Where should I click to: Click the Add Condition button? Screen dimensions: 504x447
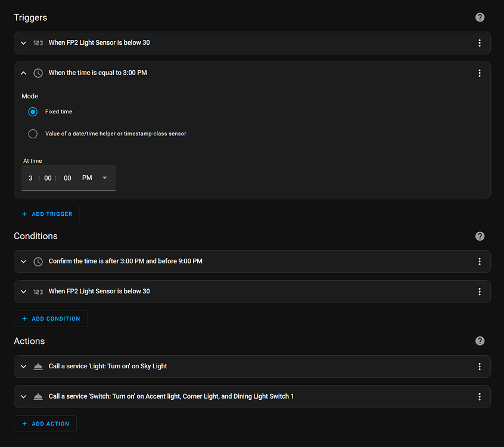click(51, 319)
